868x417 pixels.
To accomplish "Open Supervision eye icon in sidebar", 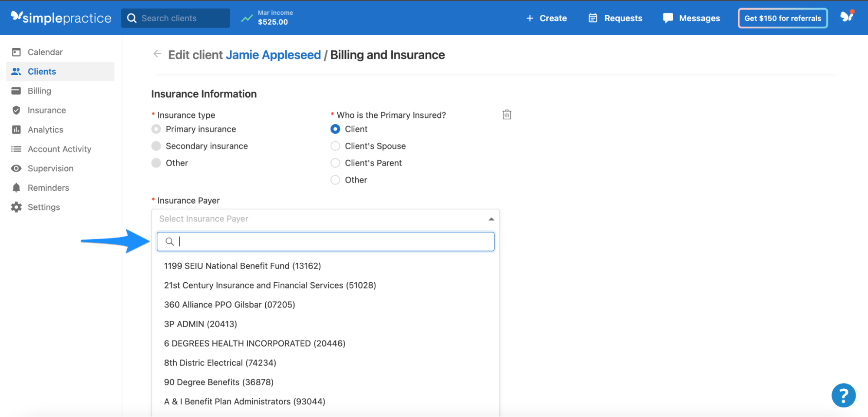I will [16, 168].
